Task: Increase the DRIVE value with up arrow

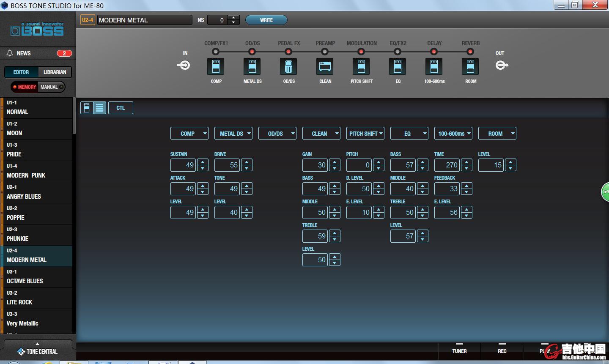Action: [247, 162]
